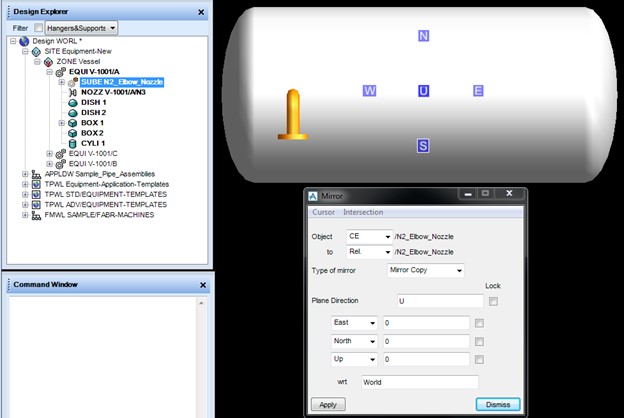Viewport: 624px width, 418px height.
Task: Enable the Filter checkbox in Design Explorer
Action: pos(39,27)
